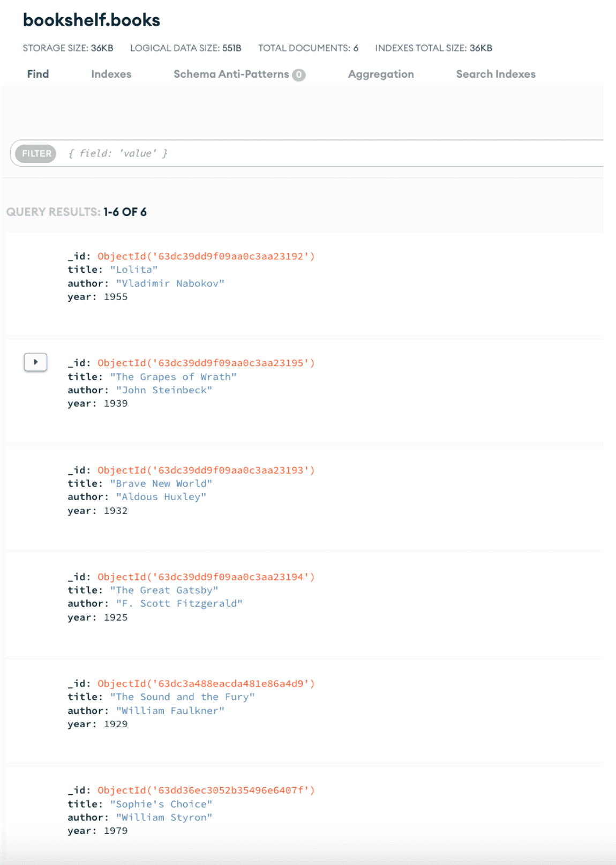Click the Schema Anti-Patterns count badge
The width and height of the screenshot is (616, 865).
point(299,75)
